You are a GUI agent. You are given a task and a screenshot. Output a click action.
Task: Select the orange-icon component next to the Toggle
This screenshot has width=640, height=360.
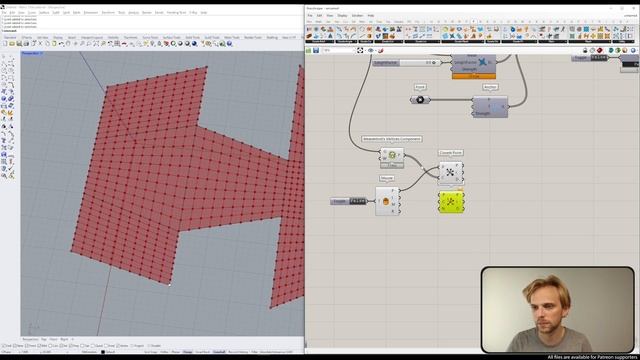click(x=387, y=201)
